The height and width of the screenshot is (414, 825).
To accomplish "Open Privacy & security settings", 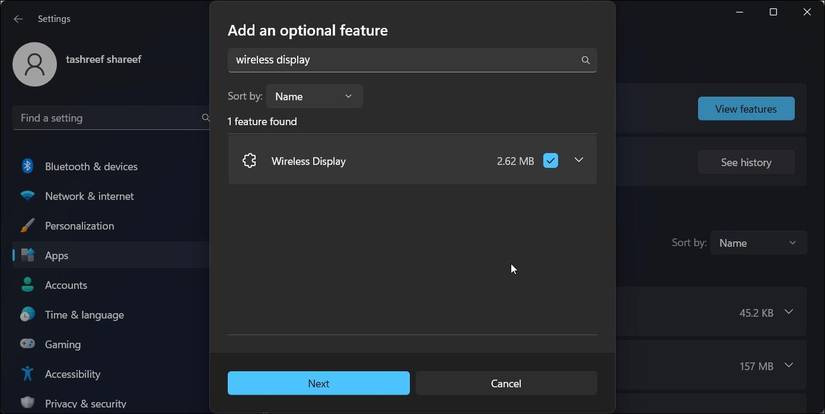I will [85, 404].
